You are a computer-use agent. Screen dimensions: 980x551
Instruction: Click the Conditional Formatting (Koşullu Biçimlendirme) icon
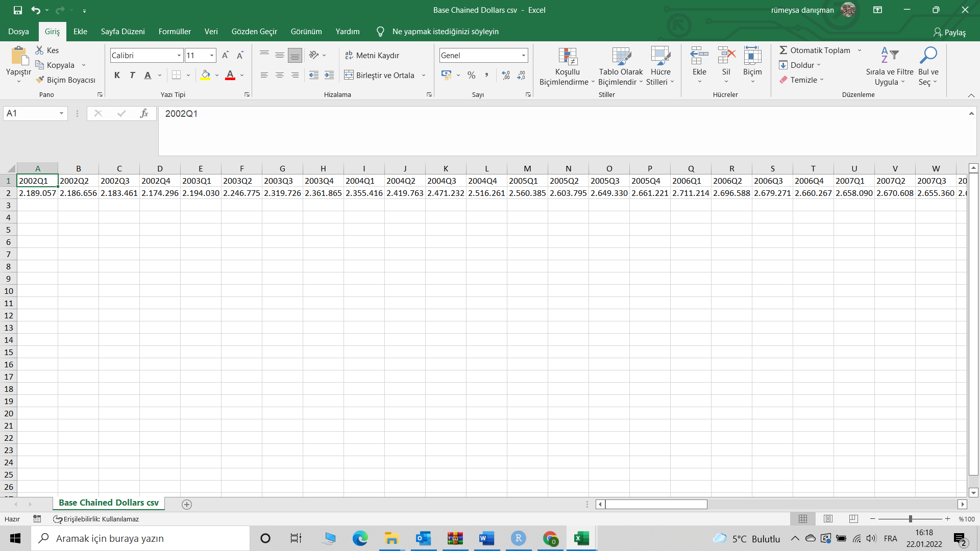[567, 57]
